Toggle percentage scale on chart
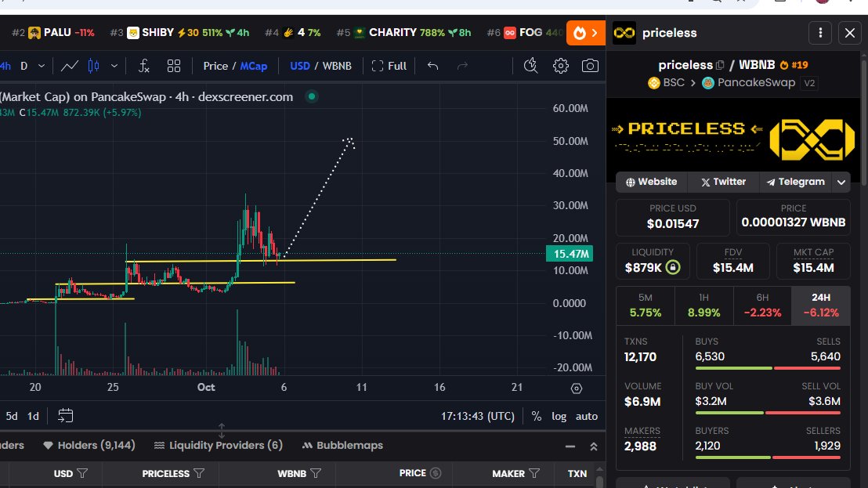The height and width of the screenshot is (488, 868). click(537, 416)
